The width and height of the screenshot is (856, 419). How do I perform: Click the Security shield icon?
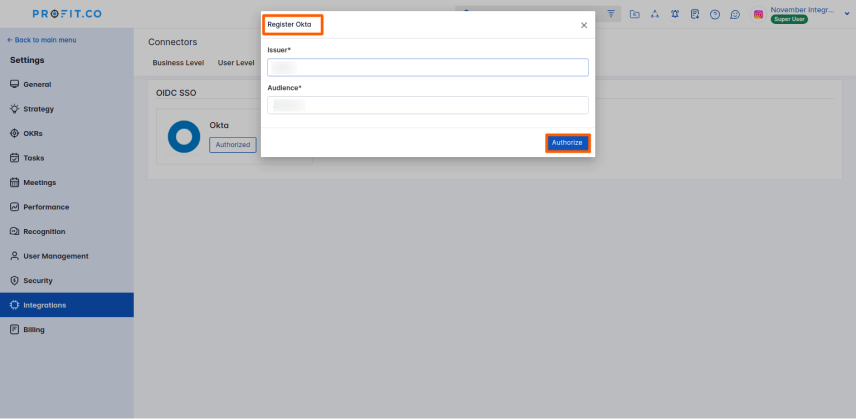[x=15, y=281]
